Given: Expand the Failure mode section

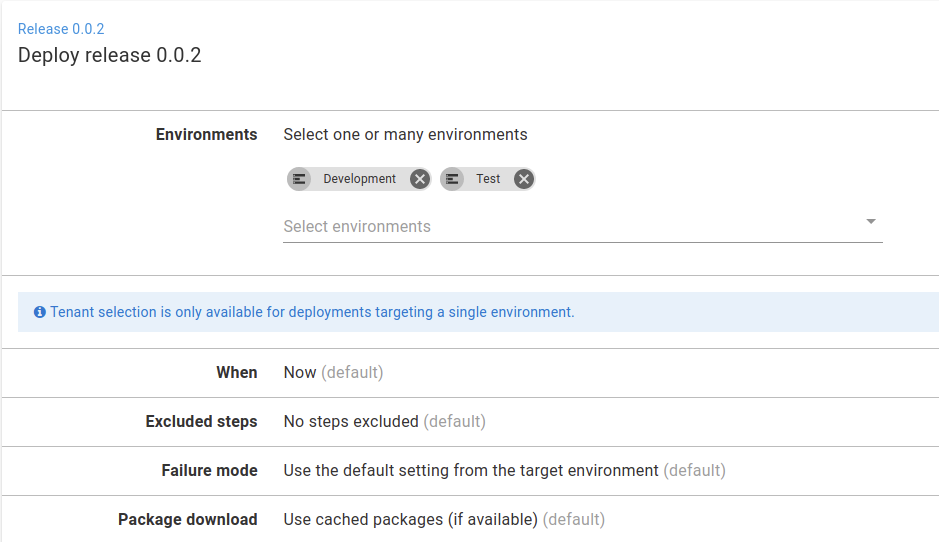Looking at the screenshot, I should point(470,471).
